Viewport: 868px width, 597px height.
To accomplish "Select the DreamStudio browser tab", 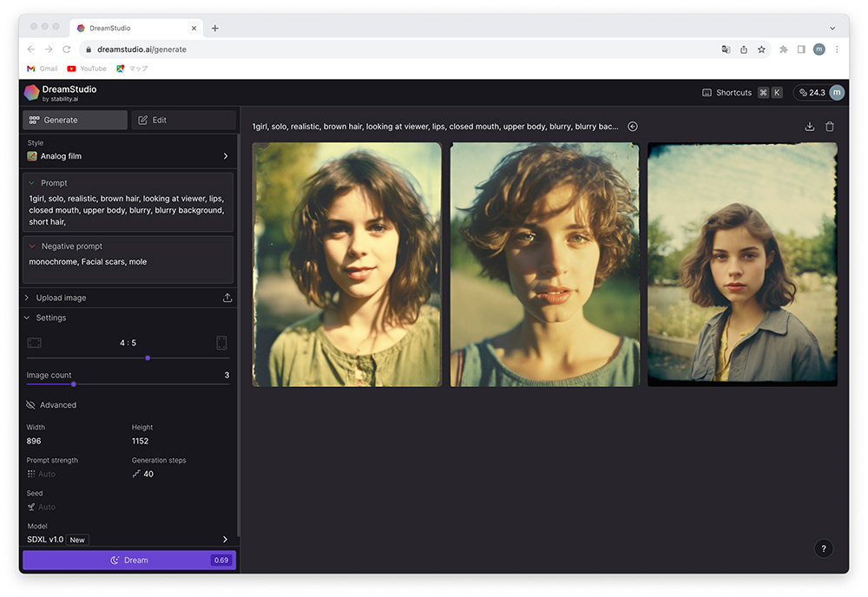I will (136, 29).
